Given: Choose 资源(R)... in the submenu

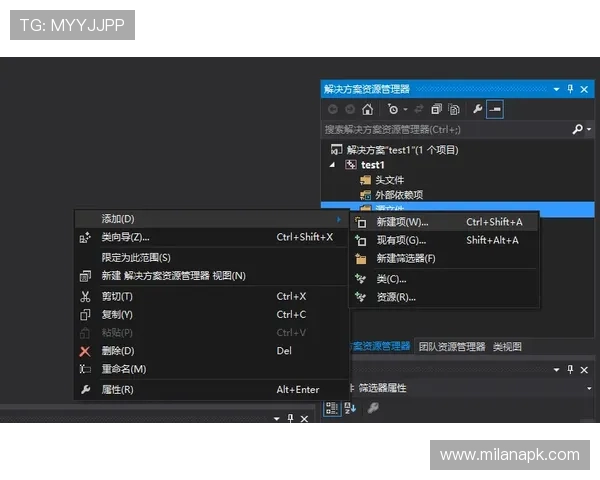Looking at the screenshot, I should tap(444, 297).
